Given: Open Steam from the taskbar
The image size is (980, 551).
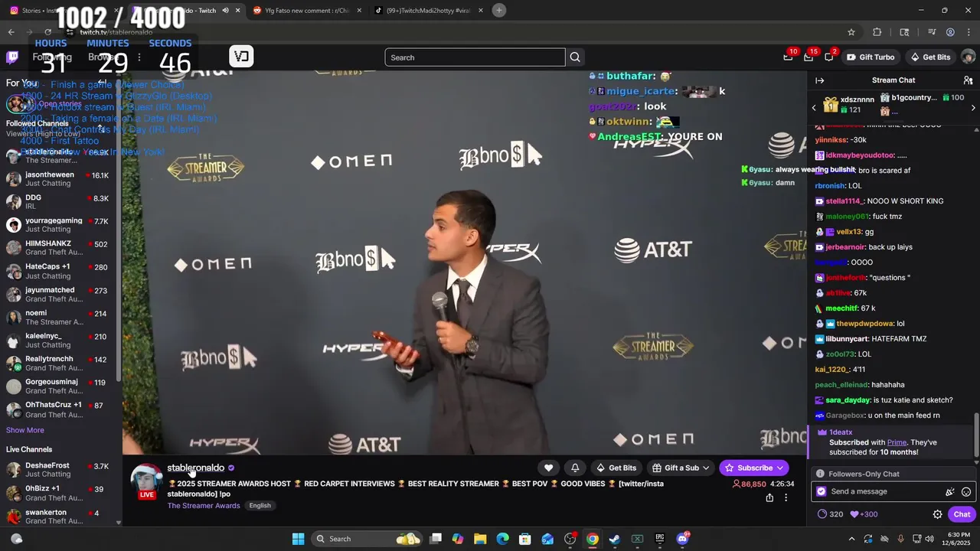Looking at the screenshot, I should (614, 539).
